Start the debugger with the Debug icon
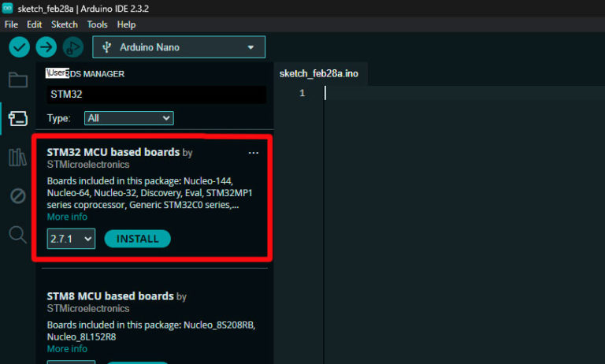 pos(72,47)
